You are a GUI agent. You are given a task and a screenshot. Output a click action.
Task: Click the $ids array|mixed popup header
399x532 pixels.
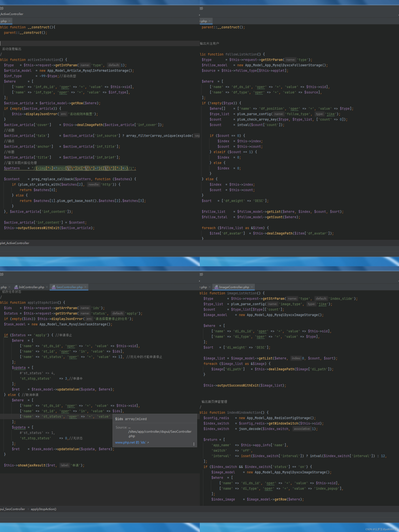coord(131,419)
